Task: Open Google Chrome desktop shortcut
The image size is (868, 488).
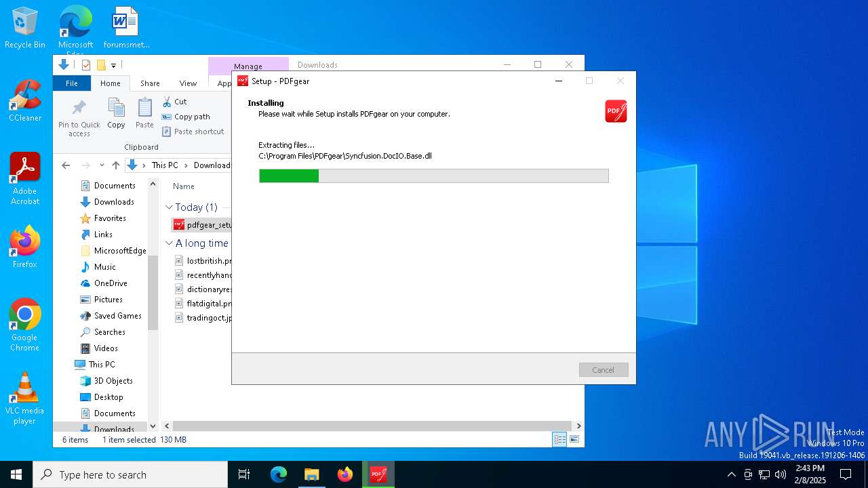Action: click(25, 325)
